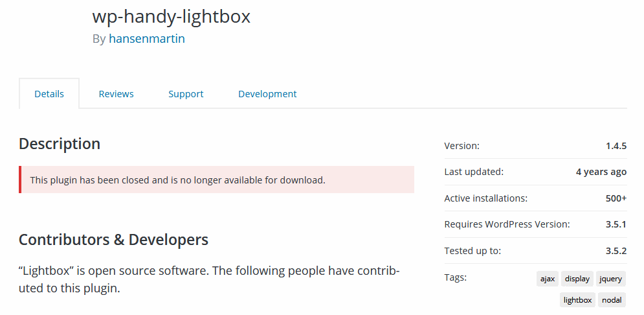The height and width of the screenshot is (315, 644).
Task: Open the lightbox tag
Action: (x=577, y=300)
